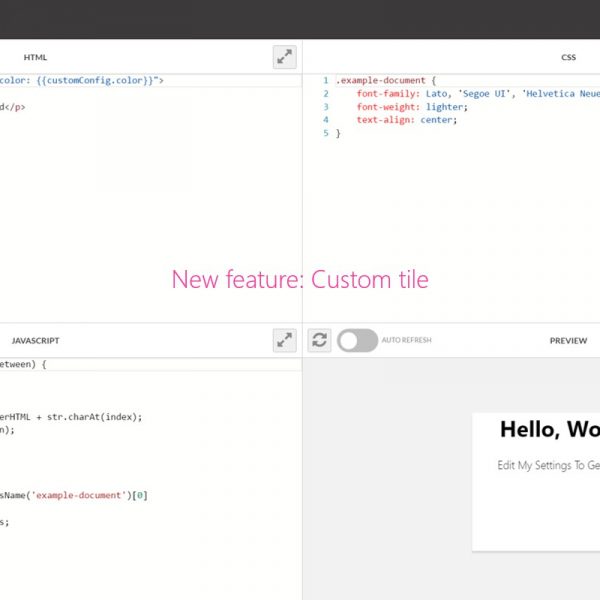This screenshot has height=600, width=600.
Task: Select the PREVIEW panel header
Action: coord(568,341)
